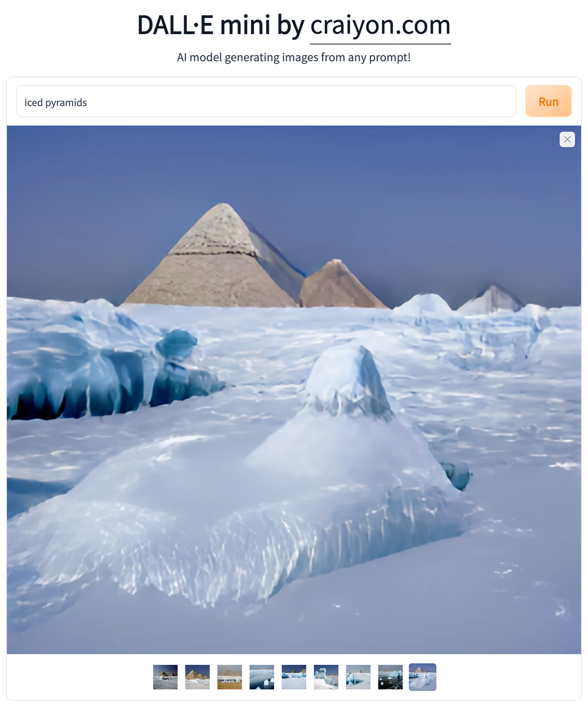Focus the 'iced pyramids' prompt field
This screenshot has width=588, height=707.
(x=266, y=101)
